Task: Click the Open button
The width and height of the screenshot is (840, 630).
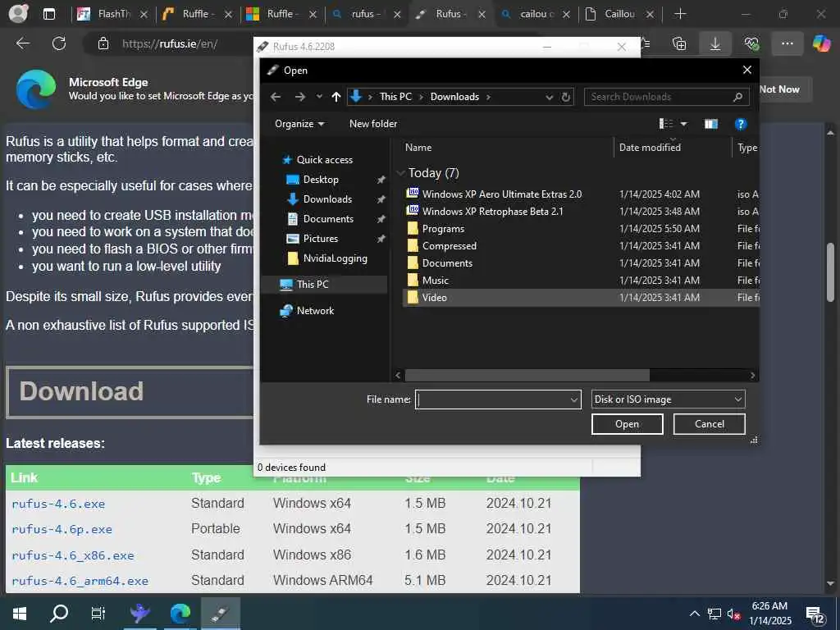Action: [627, 424]
